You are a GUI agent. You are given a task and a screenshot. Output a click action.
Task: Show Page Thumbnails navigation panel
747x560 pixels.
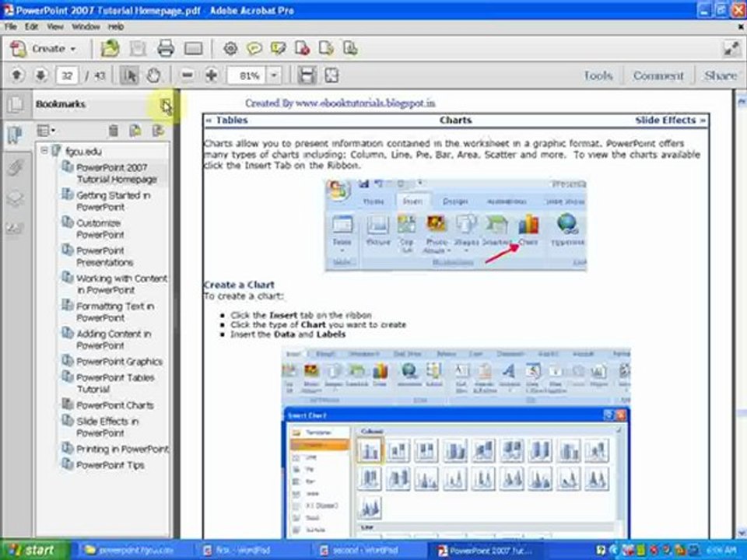tap(16, 104)
